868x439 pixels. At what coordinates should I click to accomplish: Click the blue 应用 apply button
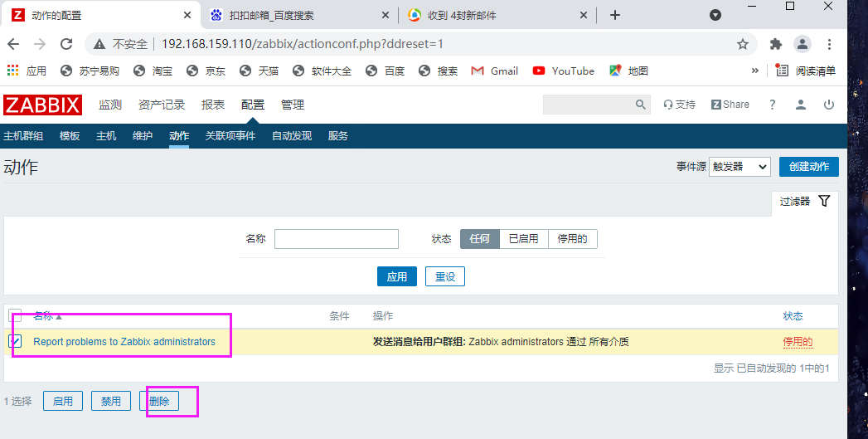click(397, 276)
